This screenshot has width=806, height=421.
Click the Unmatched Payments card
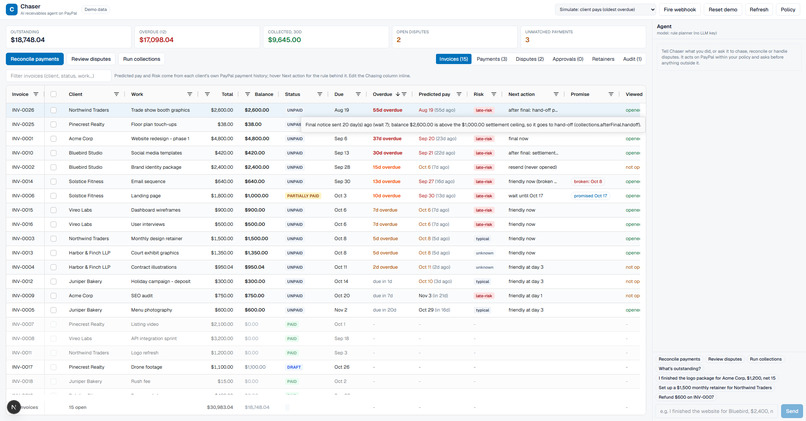[x=583, y=36]
